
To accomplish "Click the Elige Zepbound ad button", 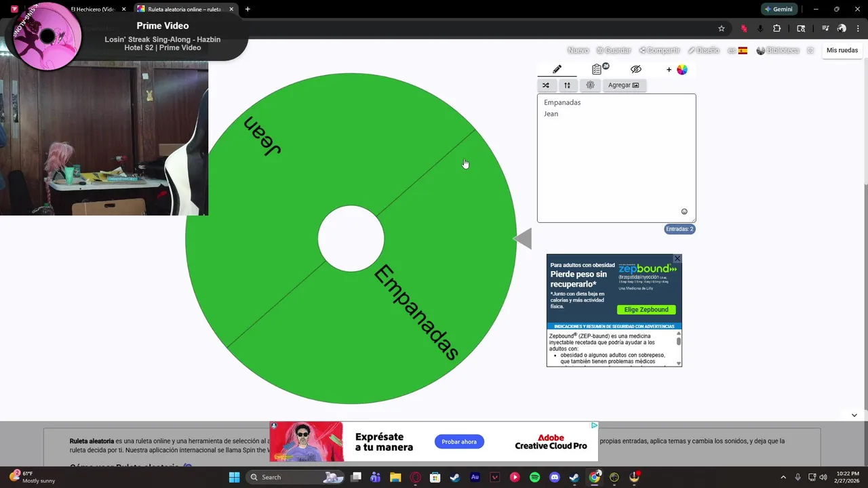I will (x=646, y=310).
